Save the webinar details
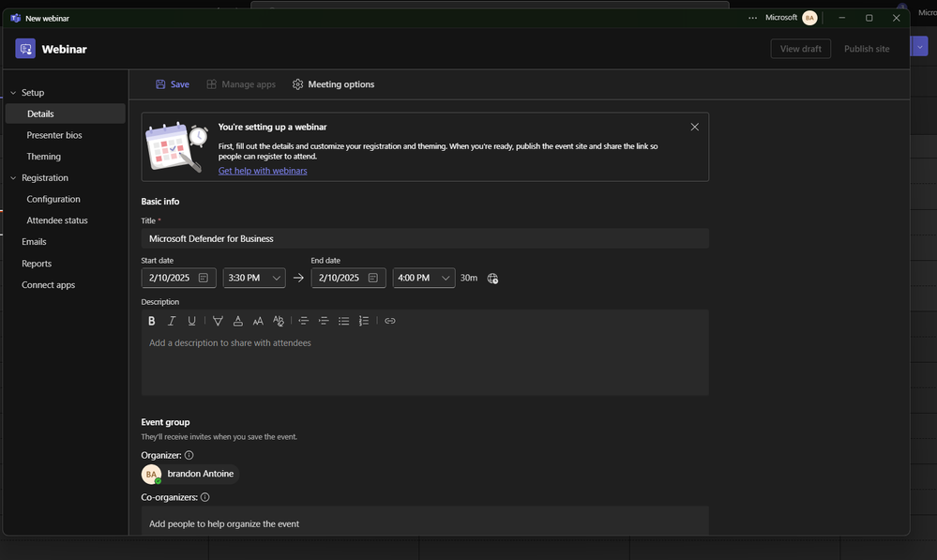Image resolution: width=937 pixels, height=560 pixels. tap(172, 84)
